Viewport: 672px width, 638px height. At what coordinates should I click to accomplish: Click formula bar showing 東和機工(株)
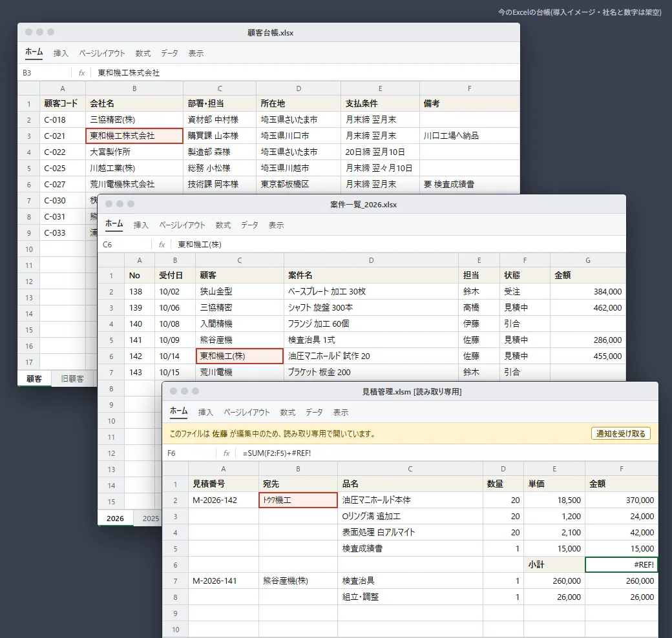point(399,245)
